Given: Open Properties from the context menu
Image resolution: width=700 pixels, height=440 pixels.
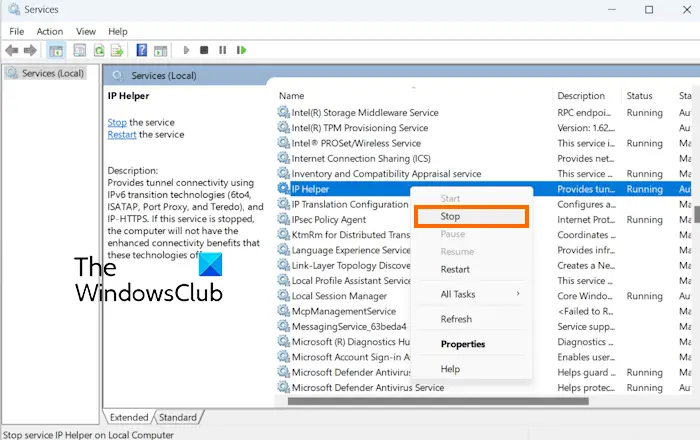Looking at the screenshot, I should coord(463,344).
